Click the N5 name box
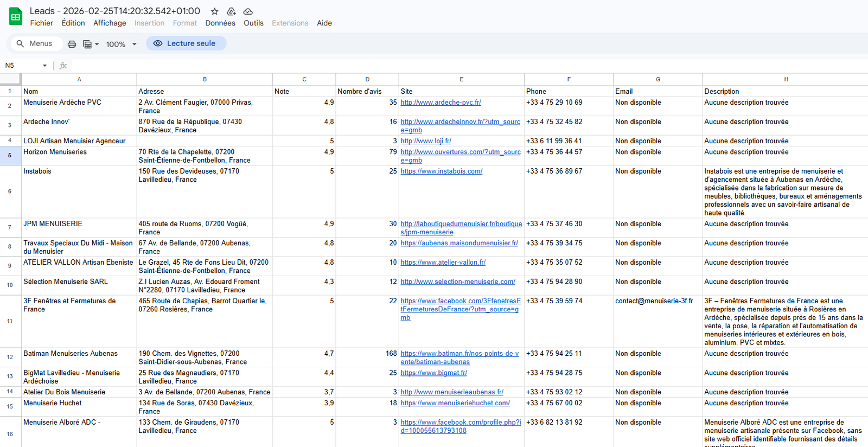The image size is (868, 447). pyautogui.click(x=22, y=66)
